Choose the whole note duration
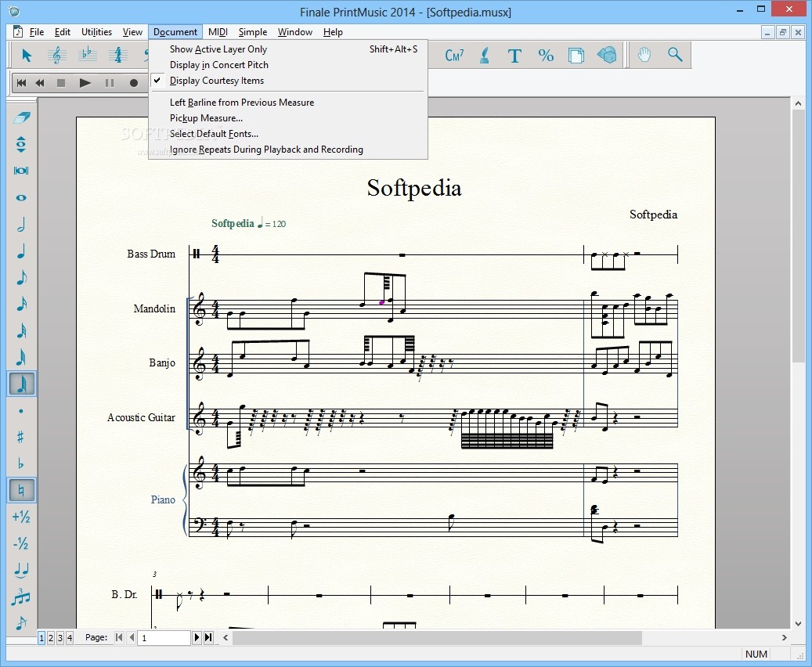The width and height of the screenshot is (812, 667). click(21, 197)
